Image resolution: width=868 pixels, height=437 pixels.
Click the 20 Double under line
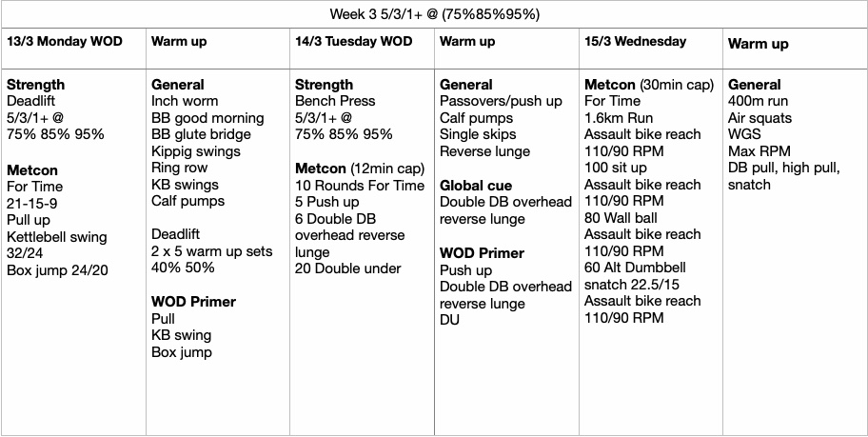pos(348,268)
